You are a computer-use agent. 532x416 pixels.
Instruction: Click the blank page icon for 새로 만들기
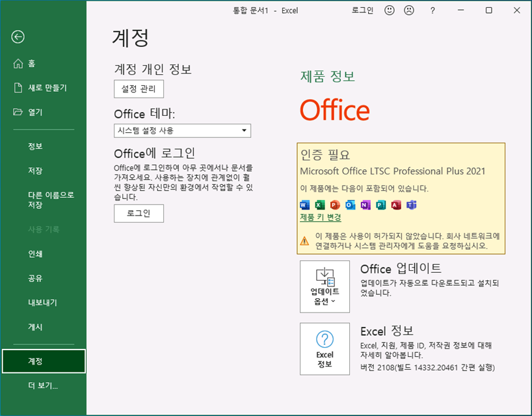pos(18,88)
